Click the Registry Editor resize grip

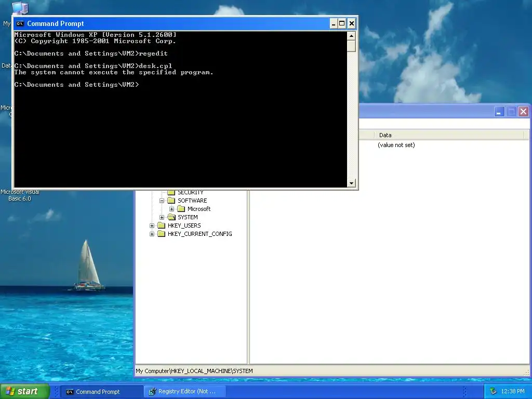pos(527,373)
